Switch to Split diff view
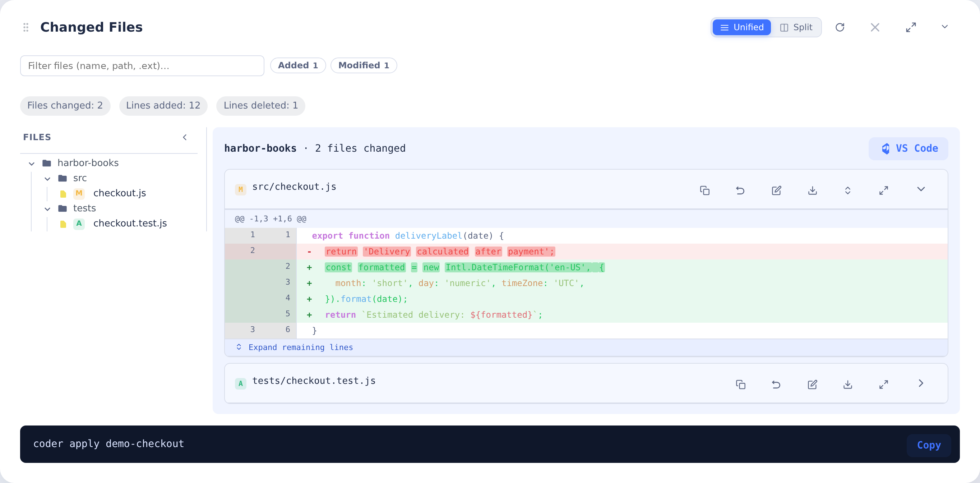The width and height of the screenshot is (980, 483). 796,27
